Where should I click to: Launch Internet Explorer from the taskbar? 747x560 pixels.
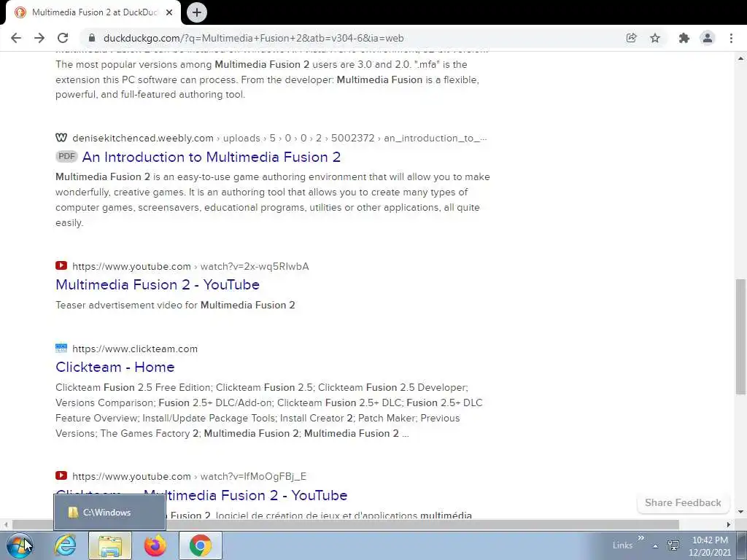point(65,545)
